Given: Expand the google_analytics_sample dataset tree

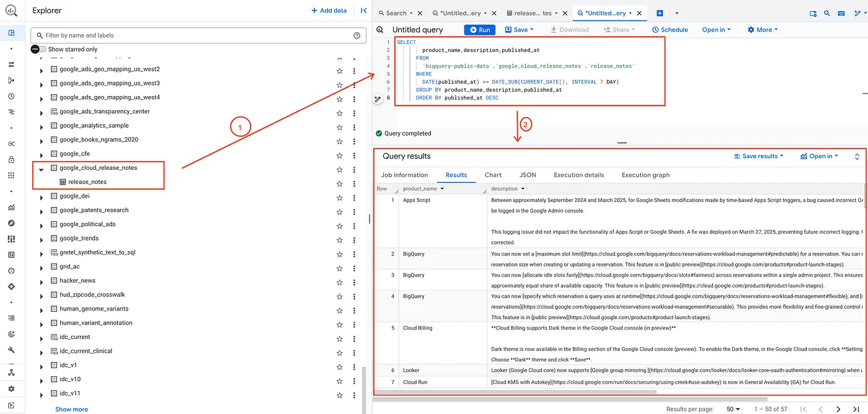Looking at the screenshot, I should pos(40,125).
